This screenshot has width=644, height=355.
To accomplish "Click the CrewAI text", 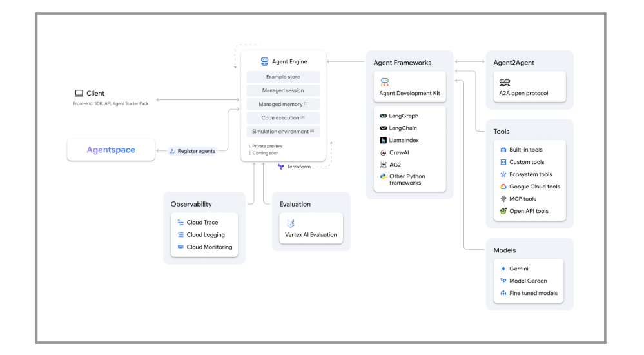I will pos(399,152).
